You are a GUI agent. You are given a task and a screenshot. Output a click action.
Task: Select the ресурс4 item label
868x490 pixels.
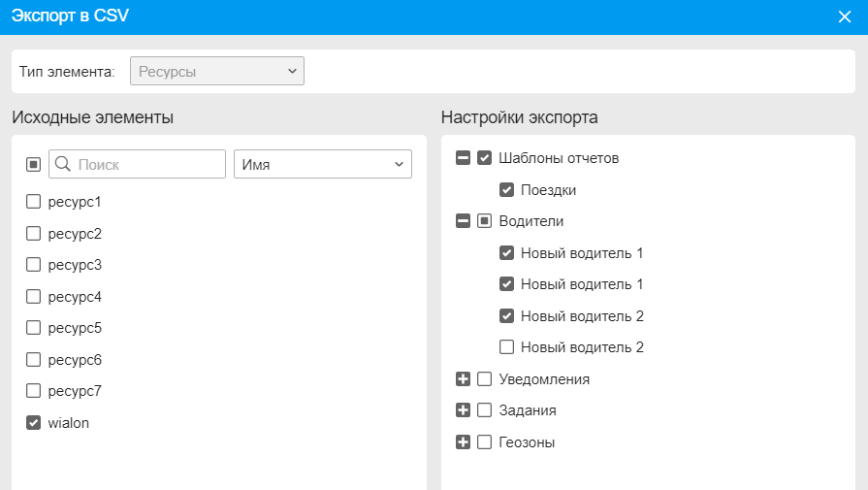[x=75, y=297]
